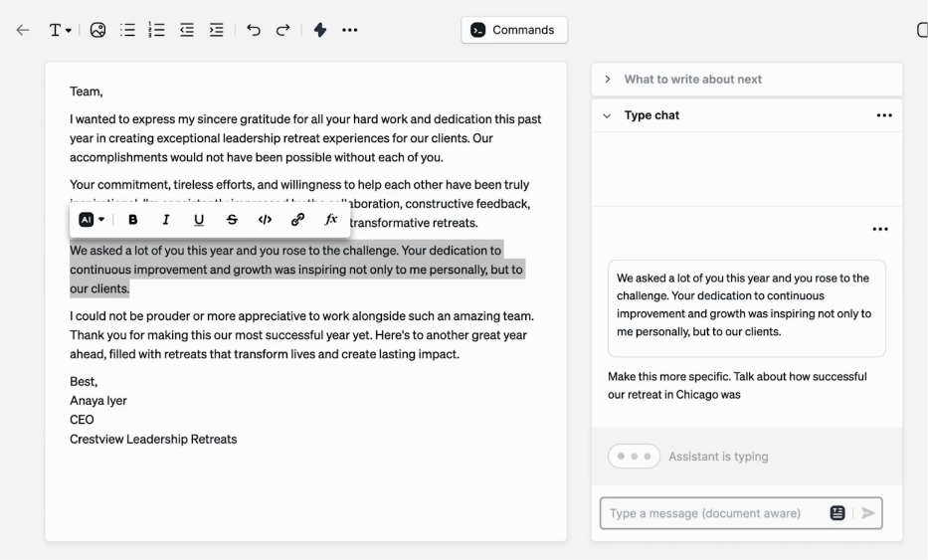Click the 'Team,' greeting line
928x560 pixels.
87,92
